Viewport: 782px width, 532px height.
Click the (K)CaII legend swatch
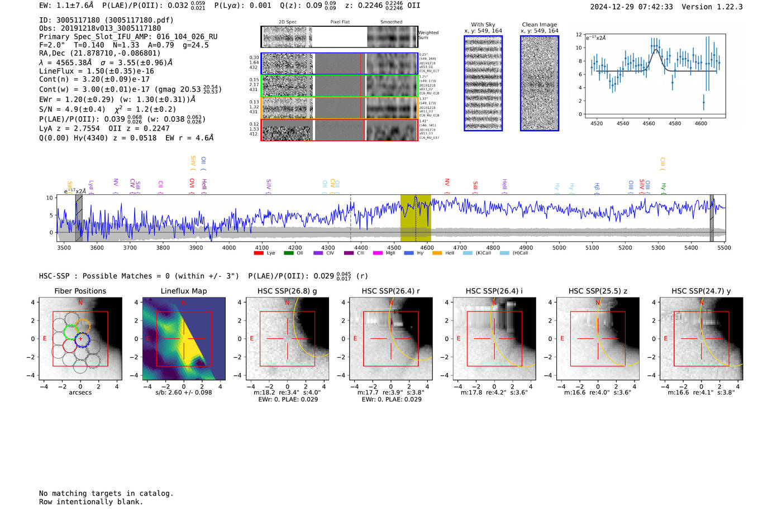[x=468, y=253]
